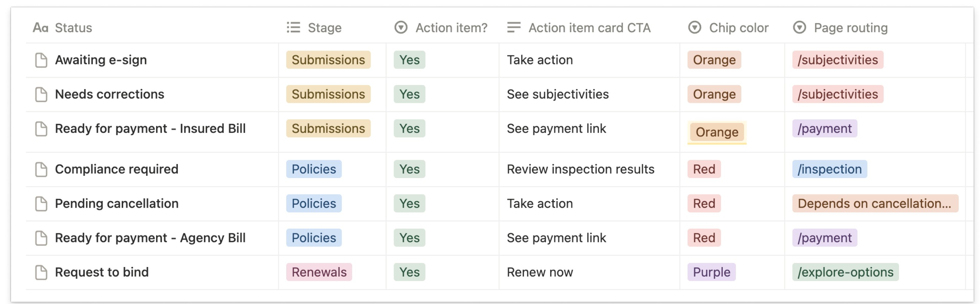This screenshot has height=304, width=980.
Task: Click the Stage column list icon
Action: point(293,27)
